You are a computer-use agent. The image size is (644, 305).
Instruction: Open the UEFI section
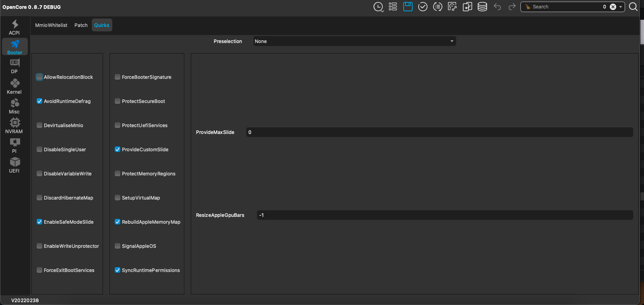pos(14,165)
